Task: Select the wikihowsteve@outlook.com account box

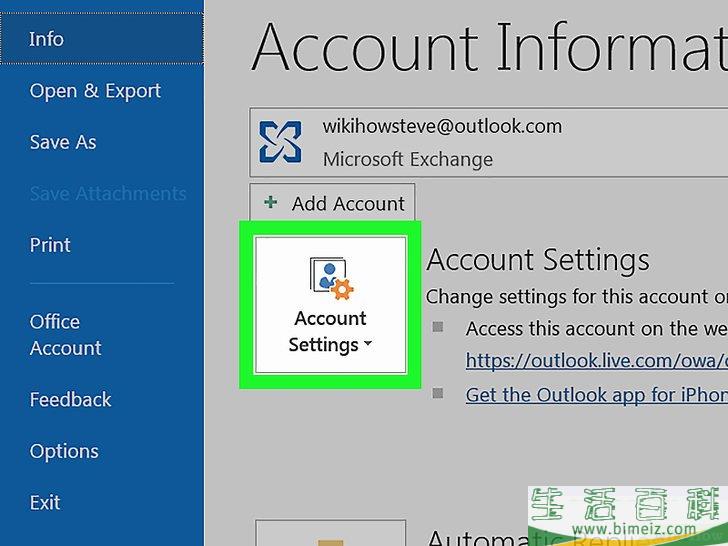Action: click(488, 142)
